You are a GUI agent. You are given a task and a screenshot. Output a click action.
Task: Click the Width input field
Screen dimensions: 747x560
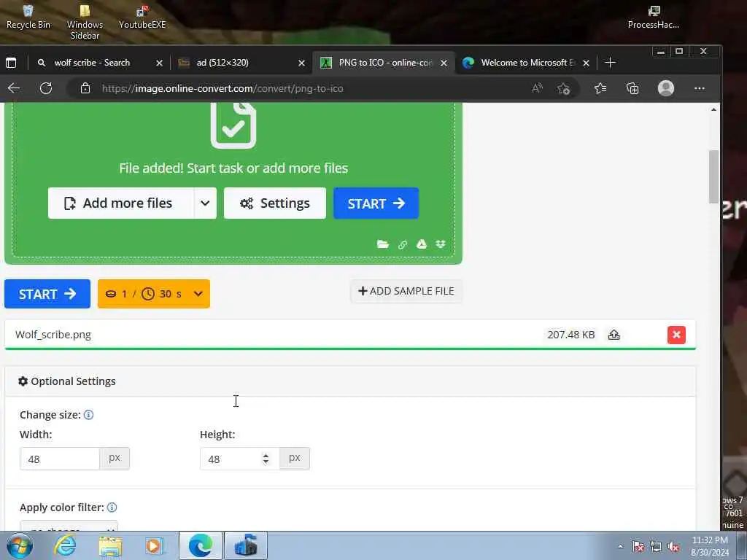coord(60,459)
